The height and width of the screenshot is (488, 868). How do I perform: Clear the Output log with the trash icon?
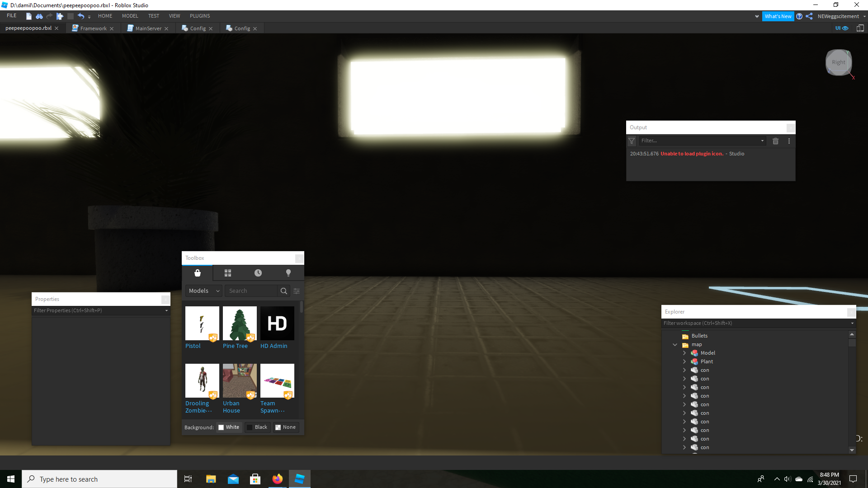coord(775,141)
